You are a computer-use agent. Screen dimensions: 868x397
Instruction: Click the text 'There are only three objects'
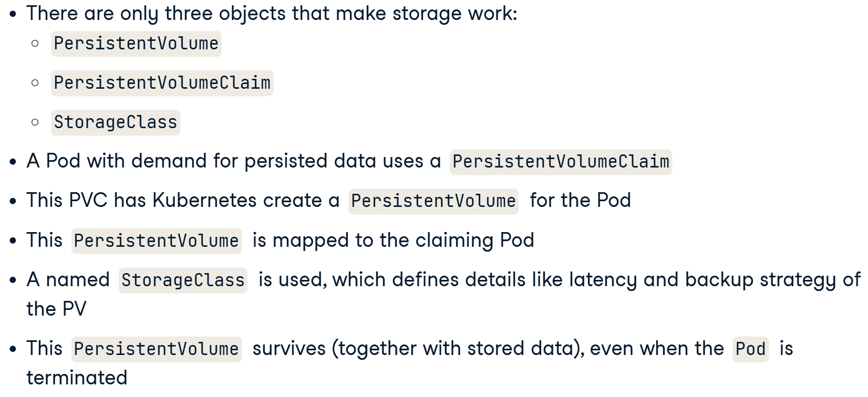pos(156,14)
